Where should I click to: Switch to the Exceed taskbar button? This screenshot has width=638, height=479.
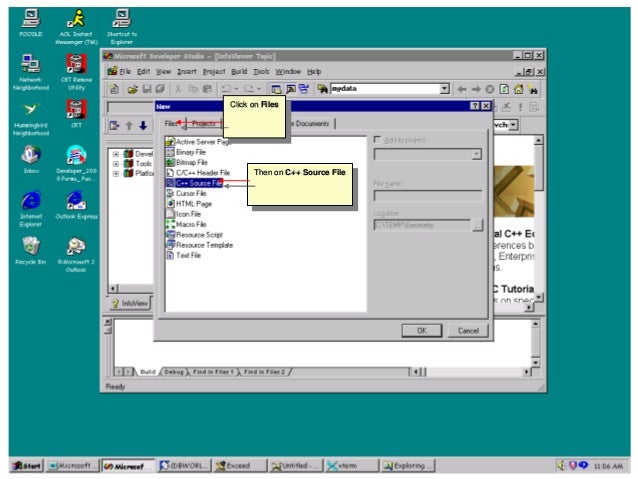tap(240, 466)
